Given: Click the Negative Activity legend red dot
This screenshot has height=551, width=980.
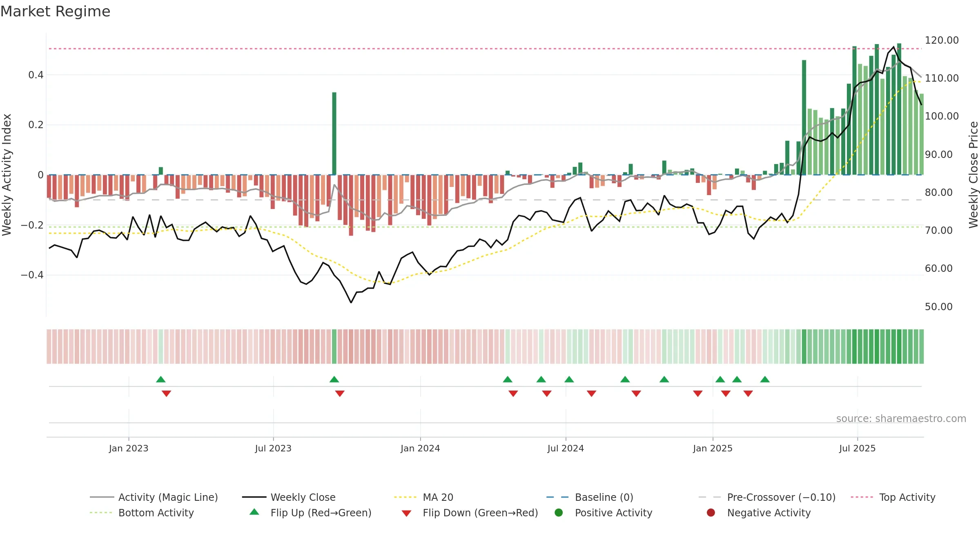Looking at the screenshot, I should point(711,512).
